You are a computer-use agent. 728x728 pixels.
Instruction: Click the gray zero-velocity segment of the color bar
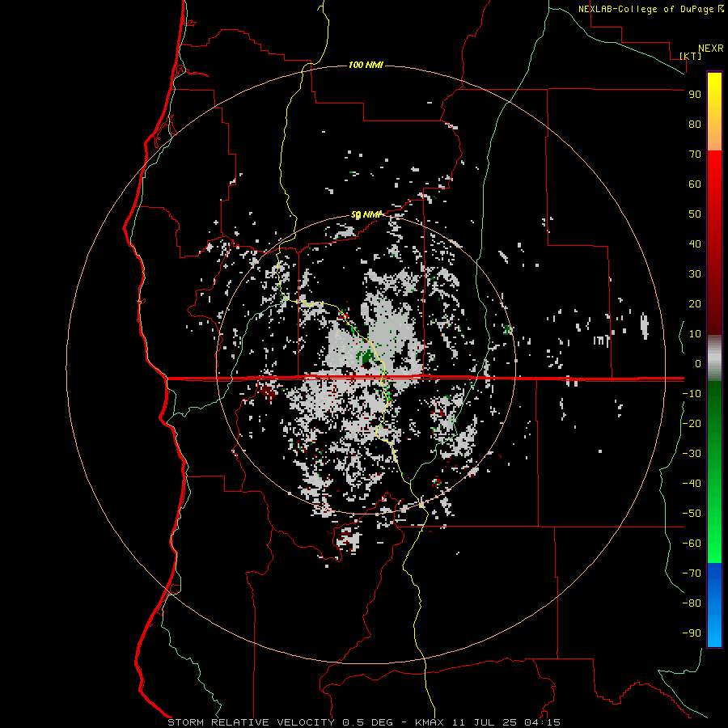(x=714, y=358)
